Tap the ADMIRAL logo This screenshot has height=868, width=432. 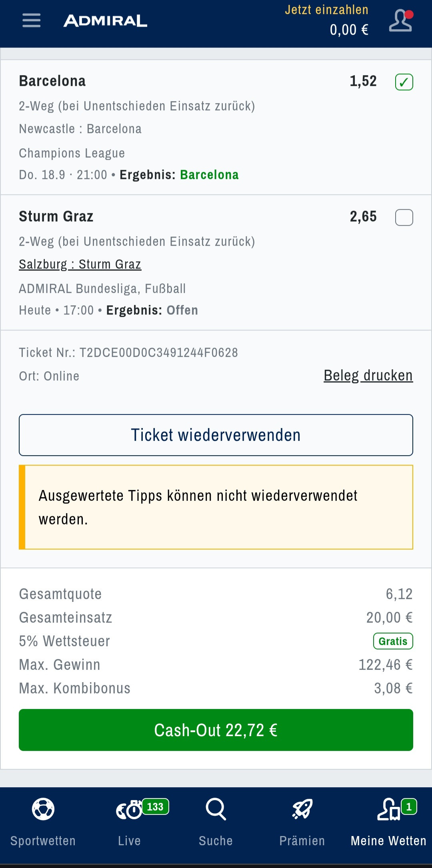tap(105, 21)
